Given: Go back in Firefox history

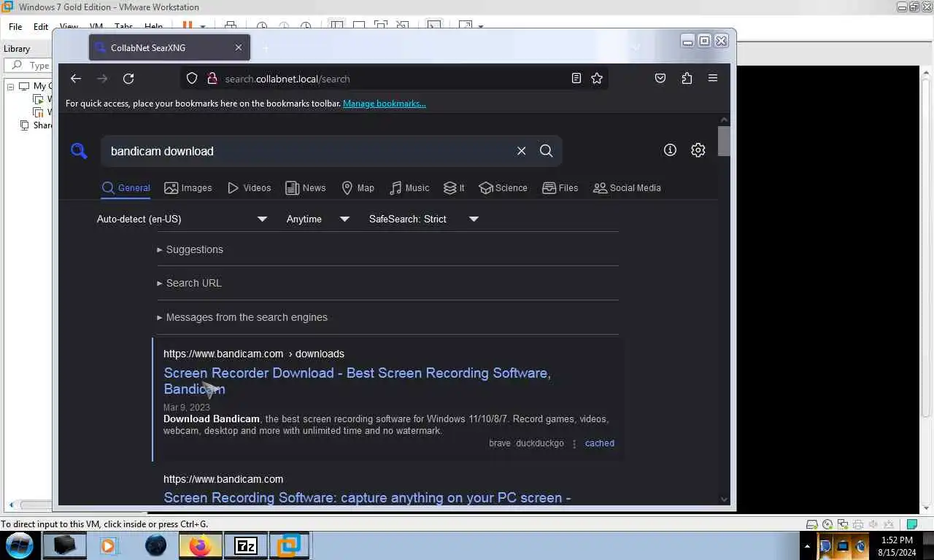Looking at the screenshot, I should (76, 79).
